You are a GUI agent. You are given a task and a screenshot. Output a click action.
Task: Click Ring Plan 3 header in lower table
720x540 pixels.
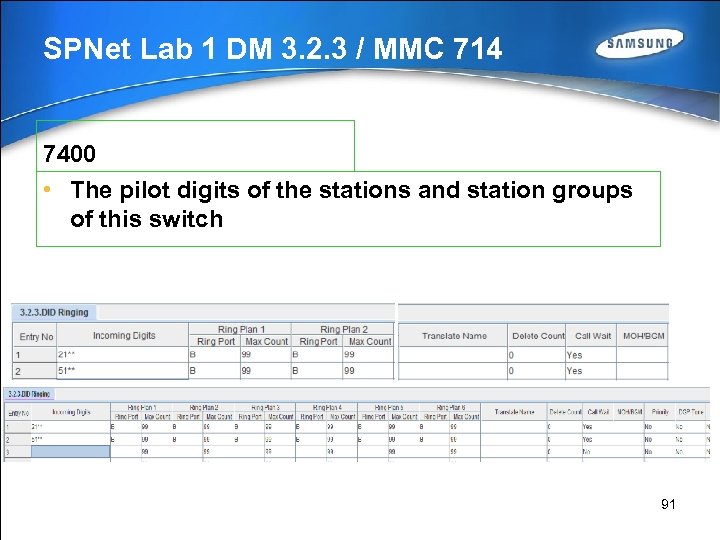pyautogui.click(x=265, y=407)
